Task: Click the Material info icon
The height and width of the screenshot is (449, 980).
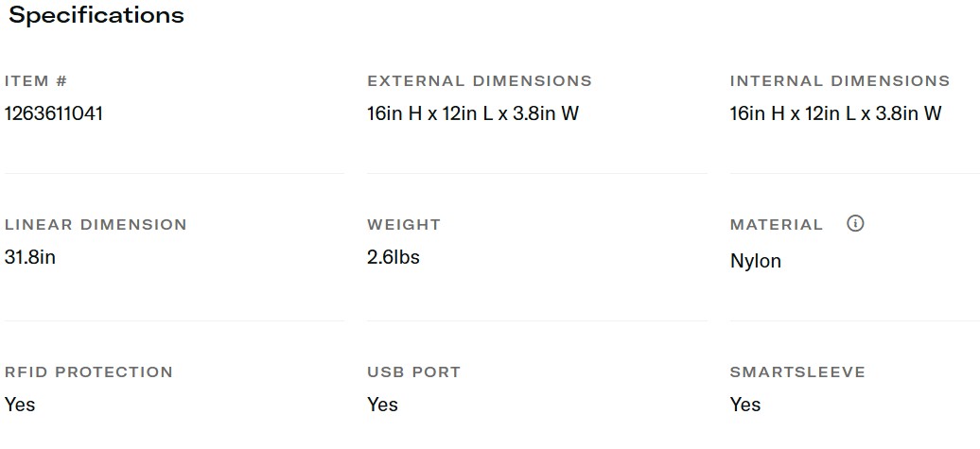Action: [x=855, y=224]
